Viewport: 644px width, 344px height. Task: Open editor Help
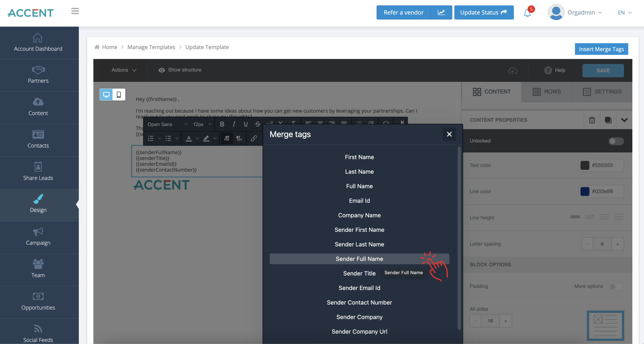[x=555, y=70]
